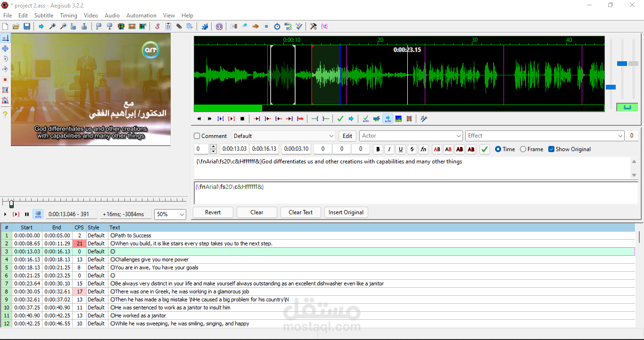Viewport: 644px width, 340px height.
Task: Open the Spell Checker icon
Action: 299,26
